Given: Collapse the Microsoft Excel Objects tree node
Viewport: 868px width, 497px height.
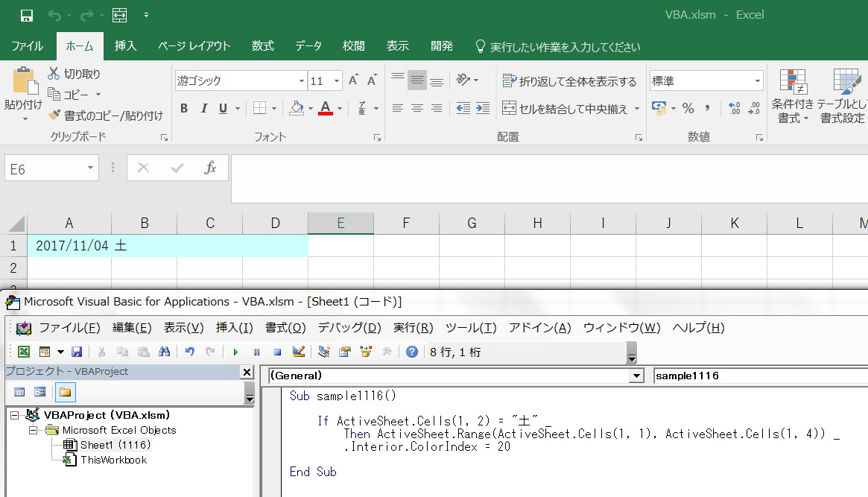Looking at the screenshot, I should point(33,430).
